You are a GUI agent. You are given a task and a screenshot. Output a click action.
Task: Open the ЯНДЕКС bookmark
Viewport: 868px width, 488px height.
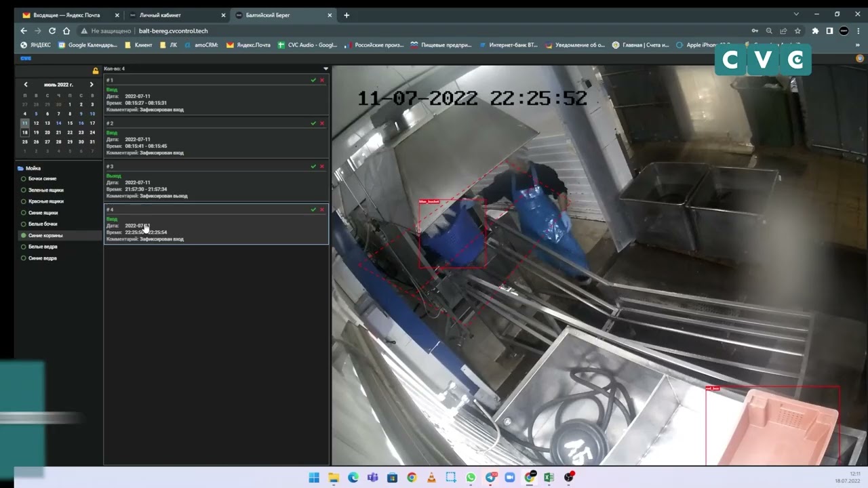coord(36,45)
